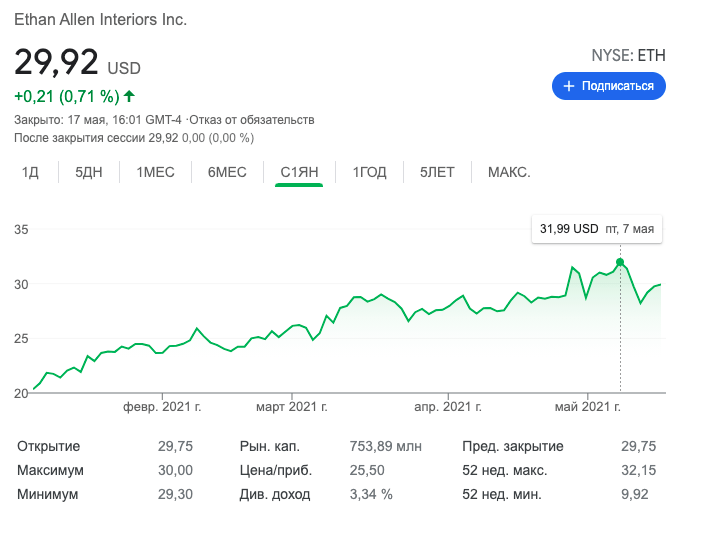720x540 pixels.
Task: Switch to the 6МЕС chart tab
Action: coord(227,172)
